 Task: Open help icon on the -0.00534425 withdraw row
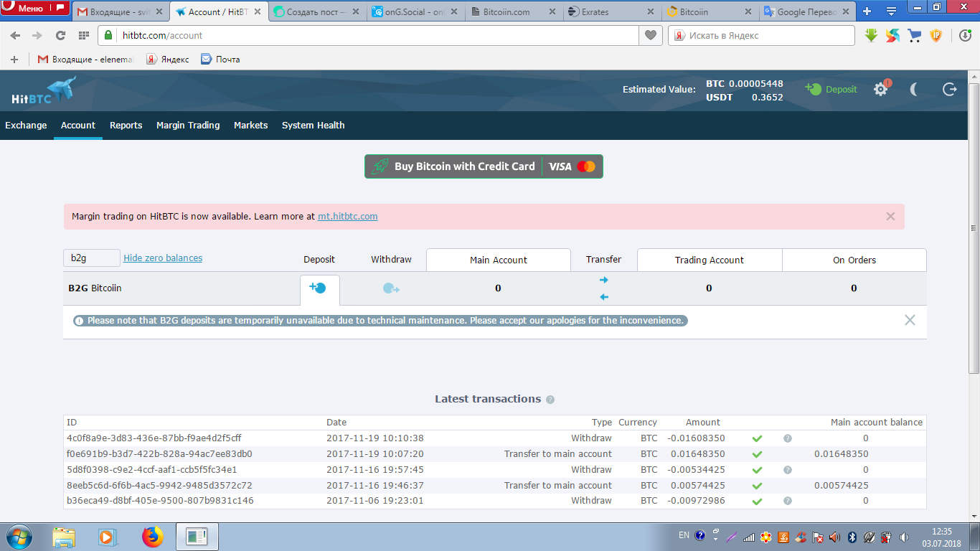788,470
